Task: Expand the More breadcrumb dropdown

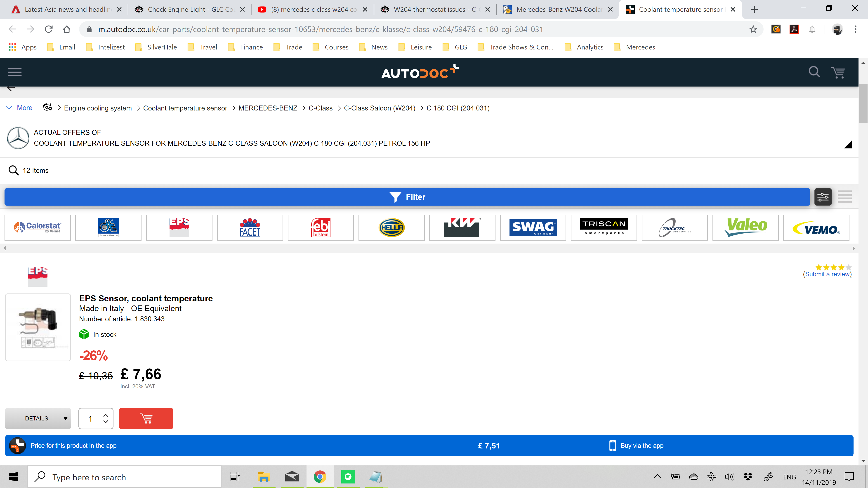Action: click(x=19, y=108)
